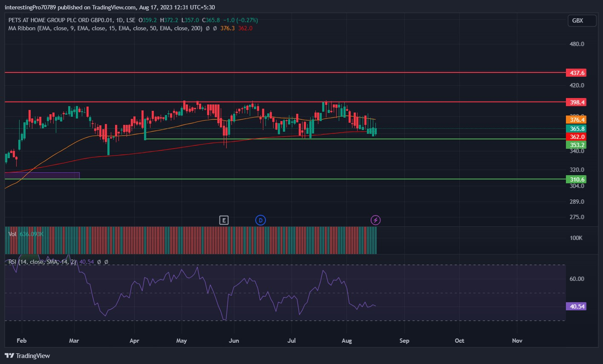Open the TradingView logo link

pyautogui.click(x=27, y=355)
